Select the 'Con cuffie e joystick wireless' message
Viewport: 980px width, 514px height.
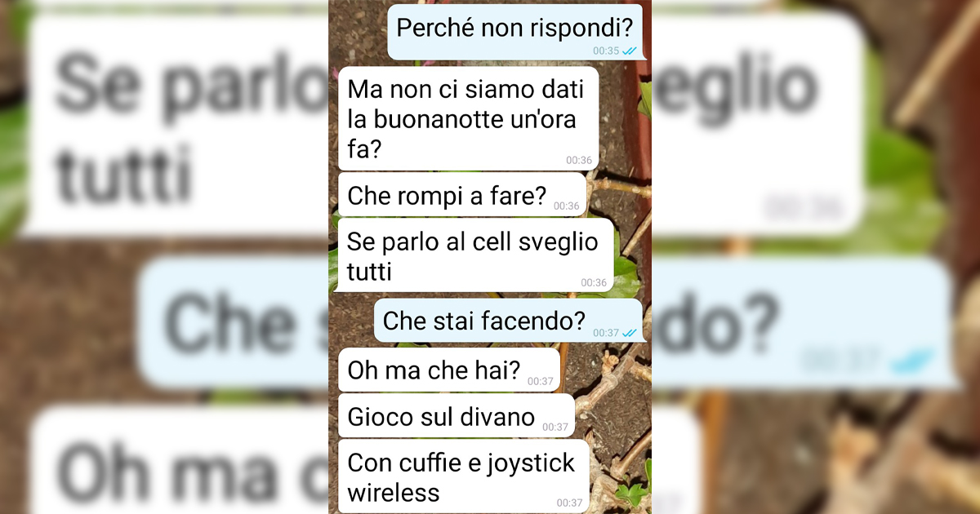pyautogui.click(x=463, y=476)
